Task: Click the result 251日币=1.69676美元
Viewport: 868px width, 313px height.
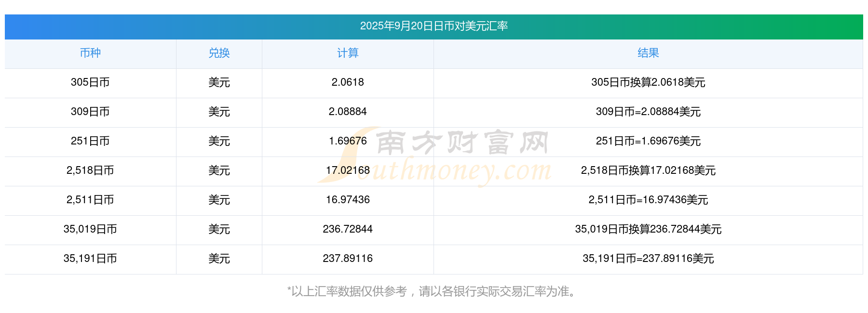Action: (x=648, y=141)
